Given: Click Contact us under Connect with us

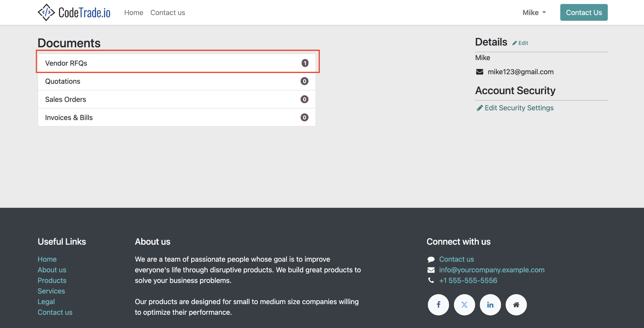Looking at the screenshot, I should point(456,259).
